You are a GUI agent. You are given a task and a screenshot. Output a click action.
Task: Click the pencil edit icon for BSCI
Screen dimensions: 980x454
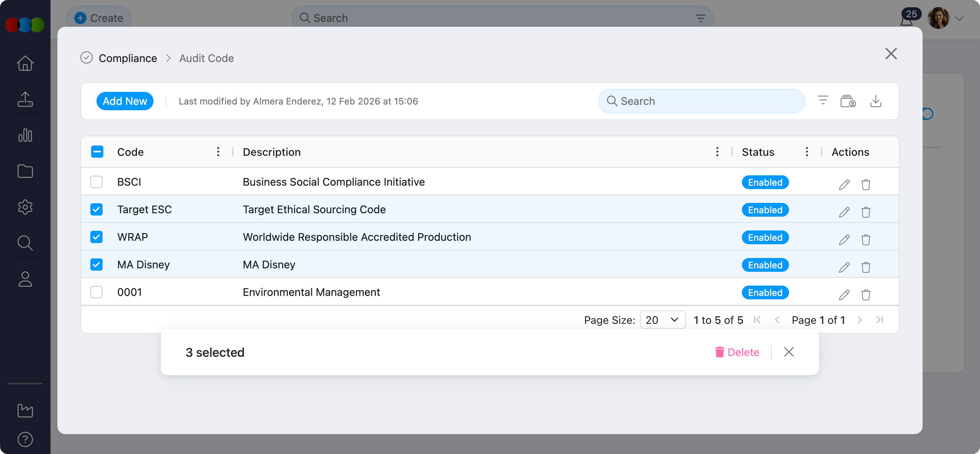[x=844, y=184]
